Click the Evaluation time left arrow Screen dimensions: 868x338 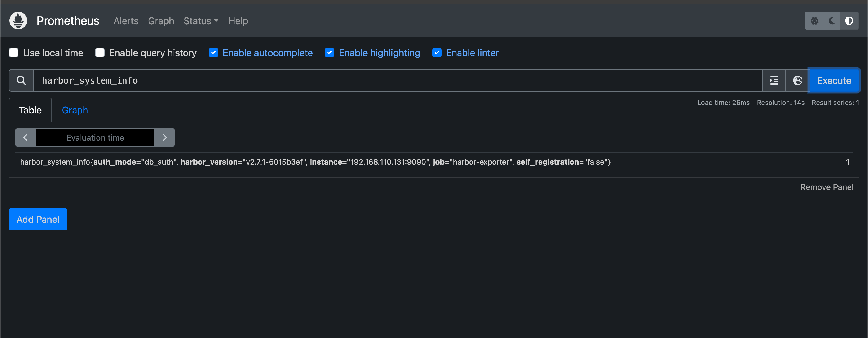25,137
